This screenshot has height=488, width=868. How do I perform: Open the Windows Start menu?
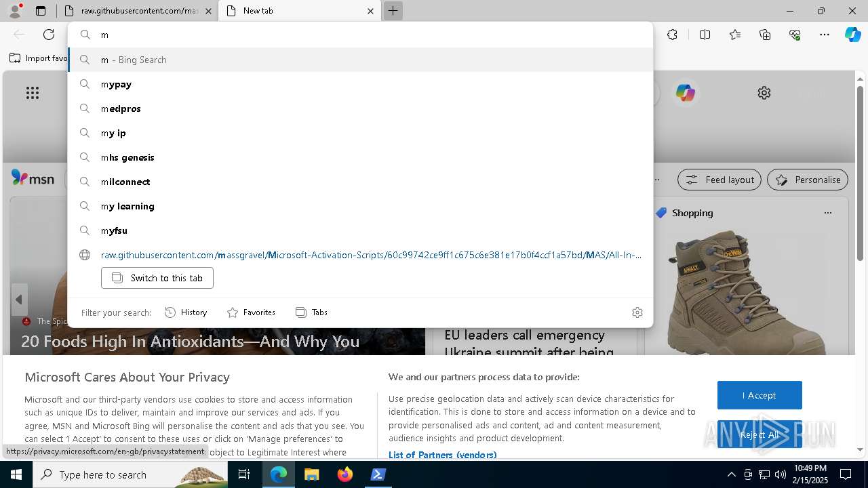pyautogui.click(x=16, y=474)
